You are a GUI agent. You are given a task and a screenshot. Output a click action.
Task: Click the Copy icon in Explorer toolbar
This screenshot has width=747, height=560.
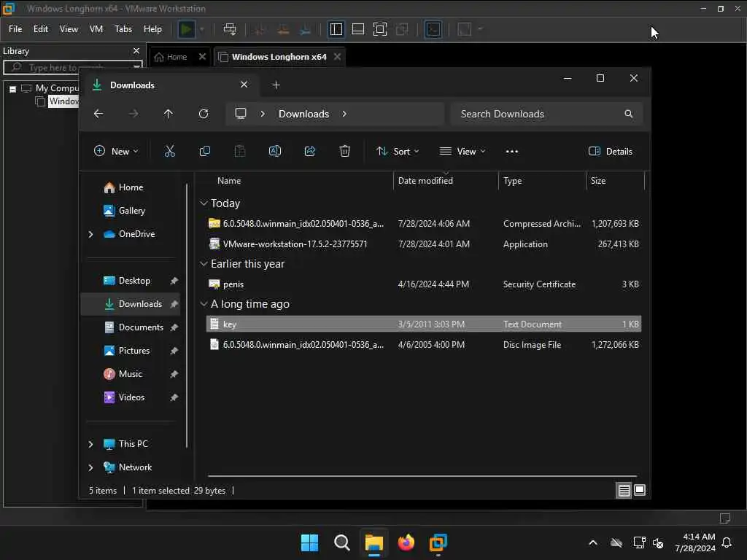(205, 152)
